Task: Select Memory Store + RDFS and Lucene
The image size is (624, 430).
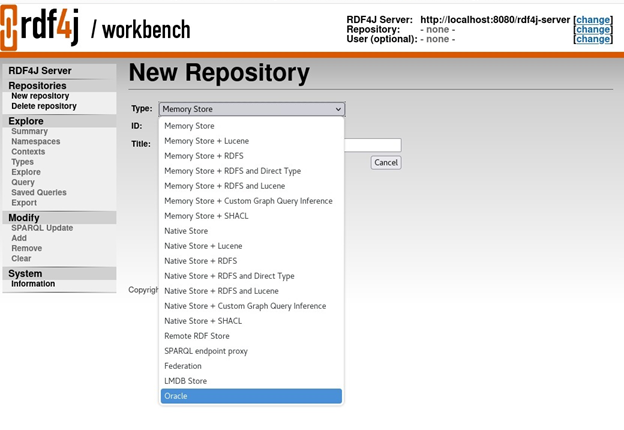Action: 251,186
